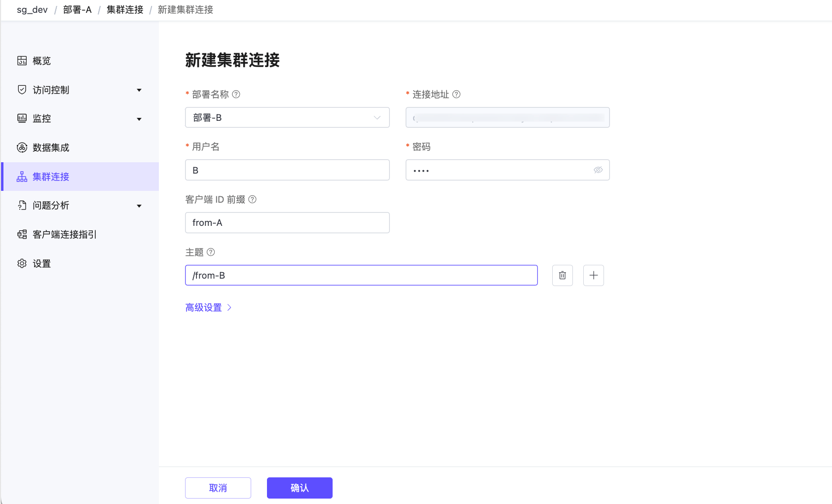The height and width of the screenshot is (504, 832).
Task: Click inside the from-A client ID field
Action: point(287,222)
